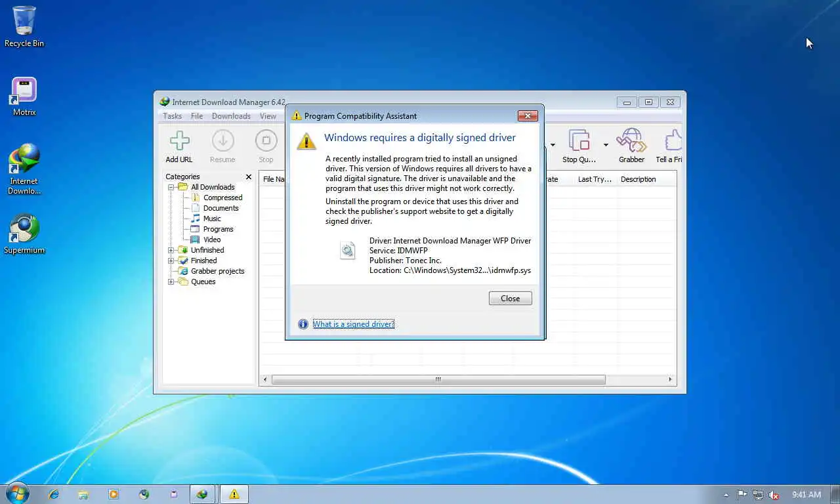Click the network tray icon
The image size is (840, 504).
tap(758, 495)
